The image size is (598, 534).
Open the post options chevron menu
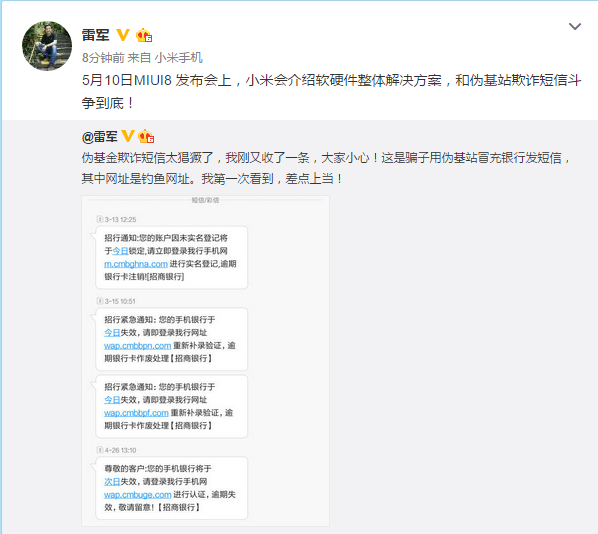[575, 26]
